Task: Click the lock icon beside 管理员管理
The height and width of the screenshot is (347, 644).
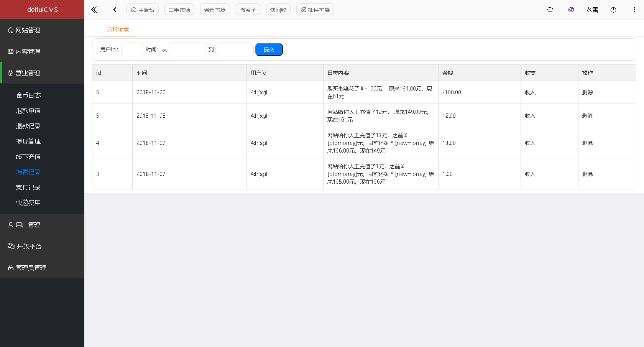Action: [x=10, y=268]
